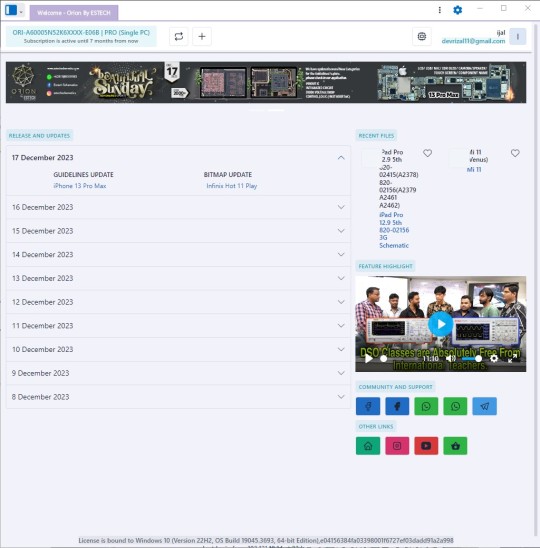540x548 pixels.
Task: Click the license bound to Windows 10 text
Action: coord(266,540)
